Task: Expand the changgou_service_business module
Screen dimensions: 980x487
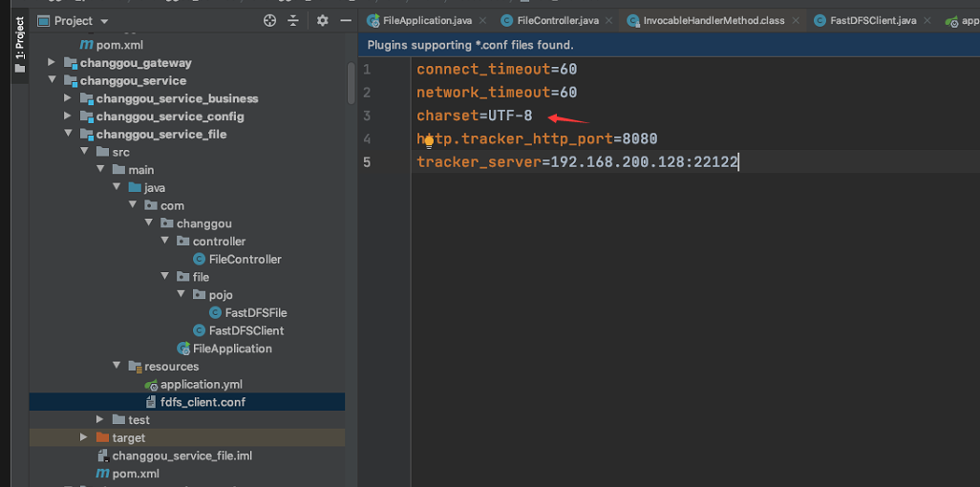Action: click(68, 98)
